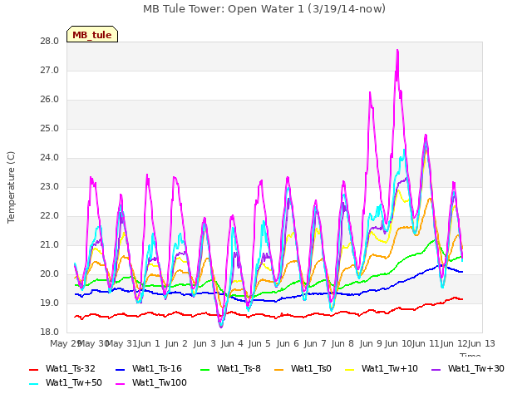Click the 18.0 y-axis tick label
Screen dimensions: 532x399
pos(50,332)
